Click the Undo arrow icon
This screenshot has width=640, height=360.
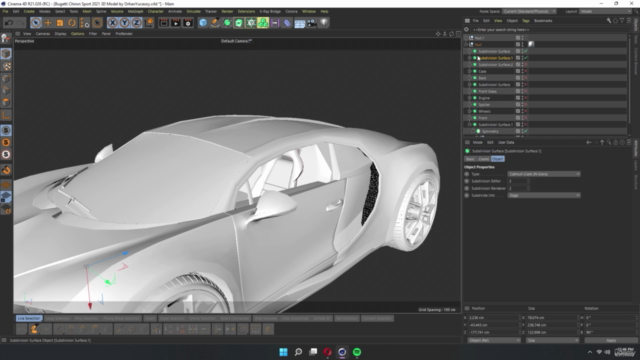pos(9,23)
